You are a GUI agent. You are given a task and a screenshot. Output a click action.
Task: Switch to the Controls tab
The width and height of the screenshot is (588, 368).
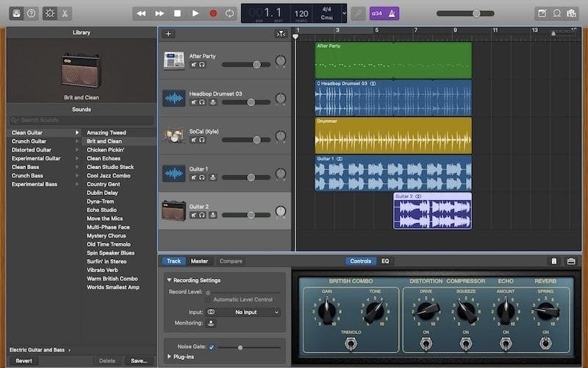click(360, 261)
